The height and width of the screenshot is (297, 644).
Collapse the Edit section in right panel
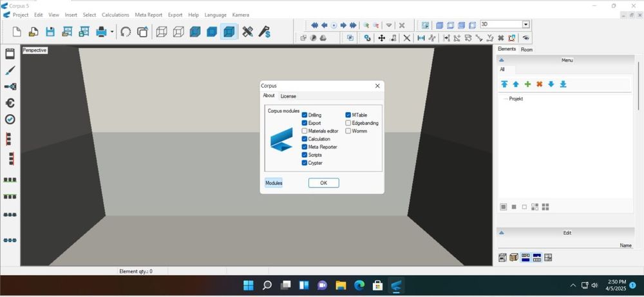click(x=502, y=233)
